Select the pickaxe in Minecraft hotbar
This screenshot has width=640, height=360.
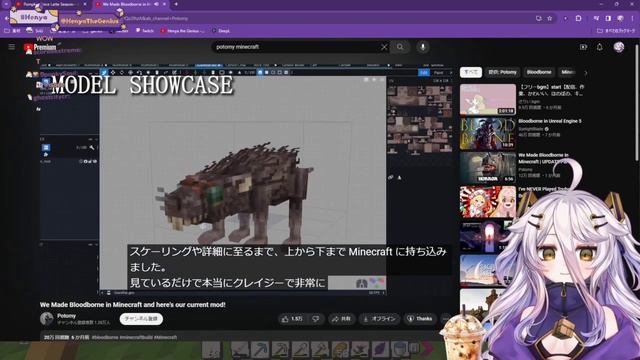click(260, 350)
